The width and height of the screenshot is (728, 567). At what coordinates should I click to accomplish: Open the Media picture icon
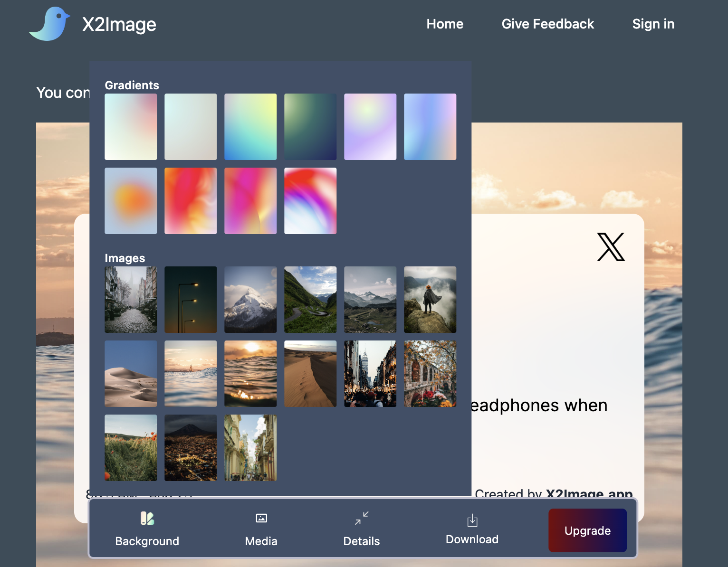(261, 518)
